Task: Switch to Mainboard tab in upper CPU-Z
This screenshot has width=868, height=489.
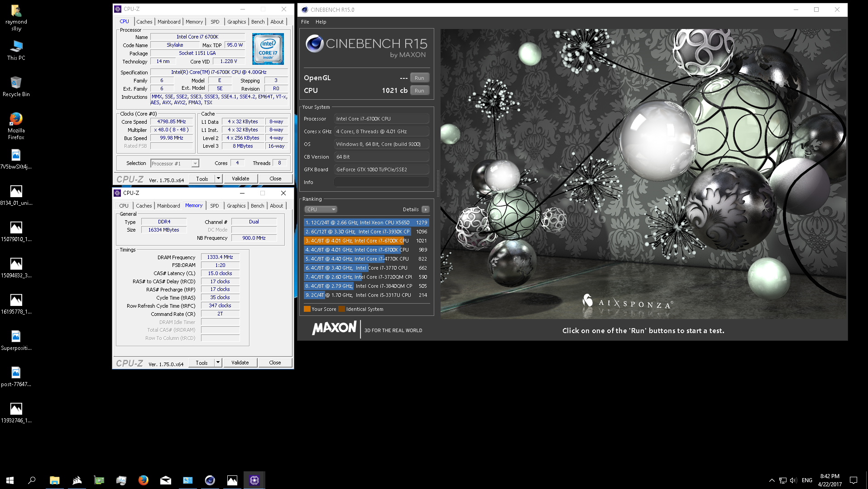Action: [169, 22]
